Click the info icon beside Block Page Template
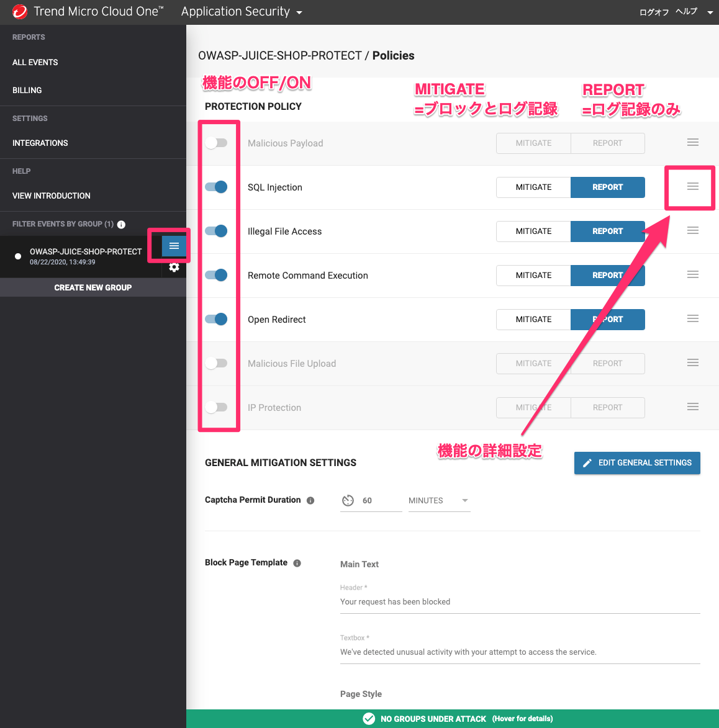719x728 pixels. [297, 563]
